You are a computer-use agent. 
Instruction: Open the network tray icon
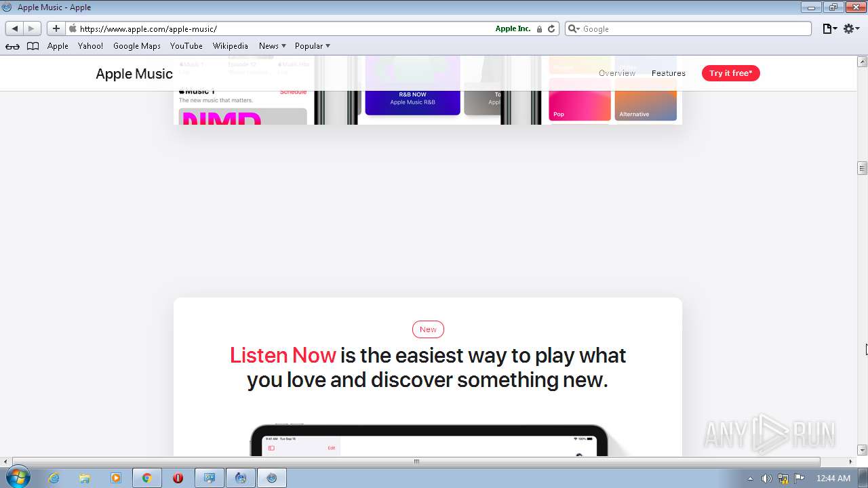click(783, 479)
